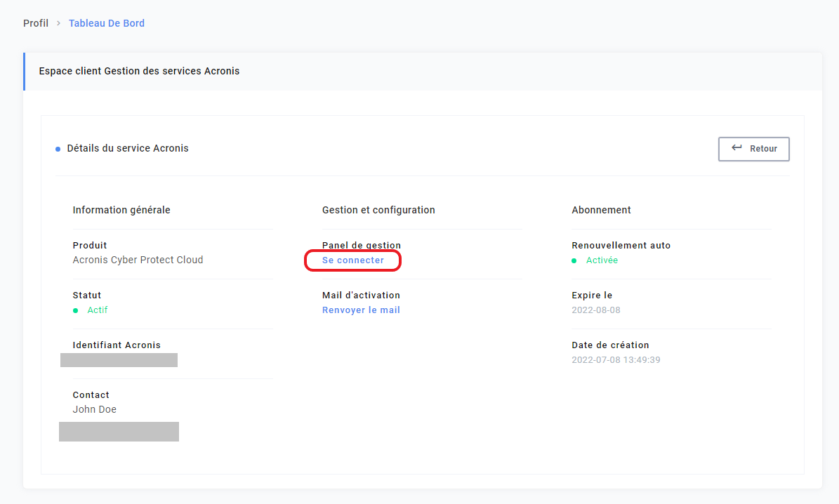Click the expiry date 2022-08-08
This screenshot has height=504, width=839.
[596, 310]
